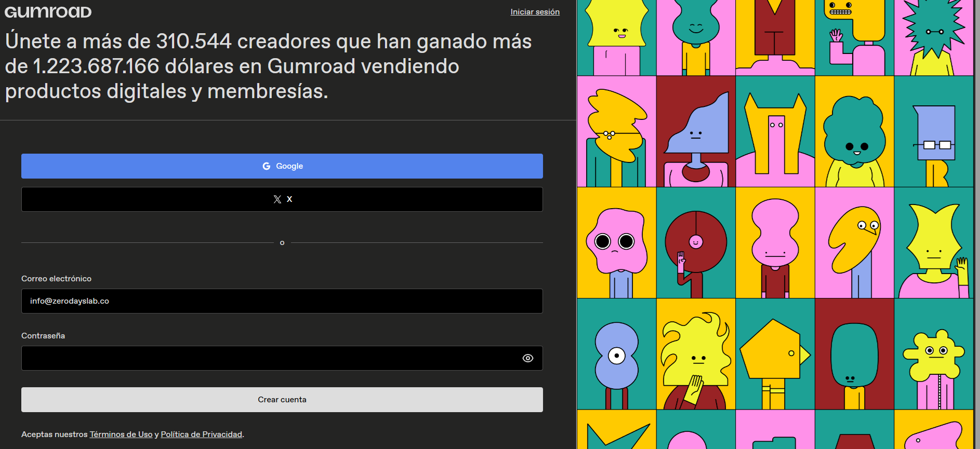The image size is (980, 449).
Task: Sign up with the Google button
Action: tap(282, 166)
